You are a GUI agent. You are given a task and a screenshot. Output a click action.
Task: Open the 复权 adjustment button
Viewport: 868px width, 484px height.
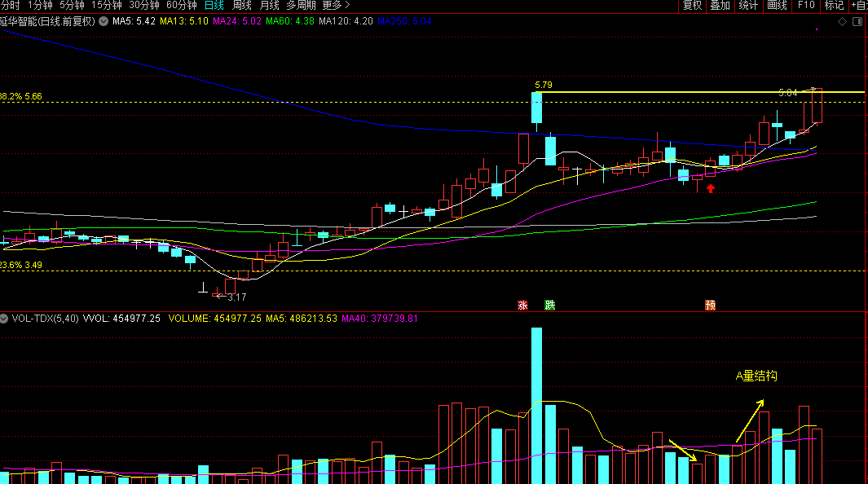(x=692, y=5)
